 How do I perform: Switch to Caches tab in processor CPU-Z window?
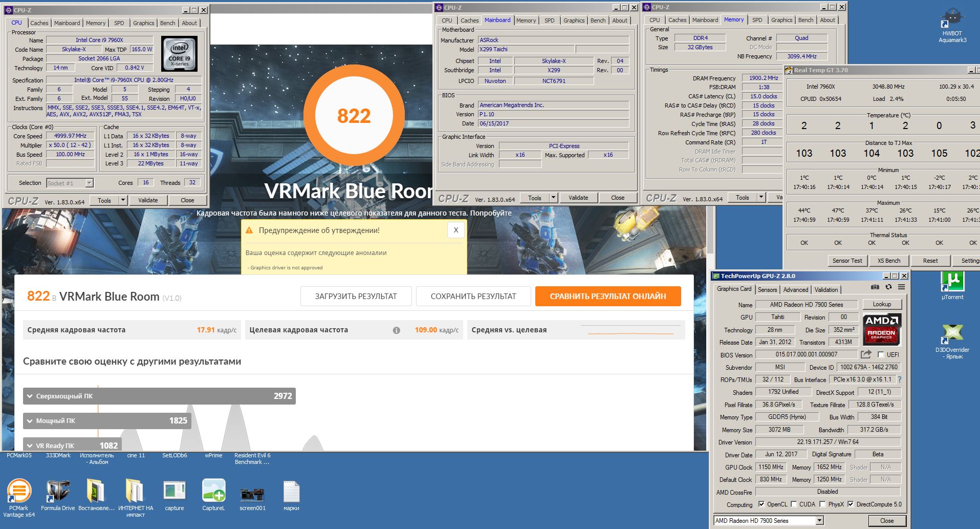(39, 23)
